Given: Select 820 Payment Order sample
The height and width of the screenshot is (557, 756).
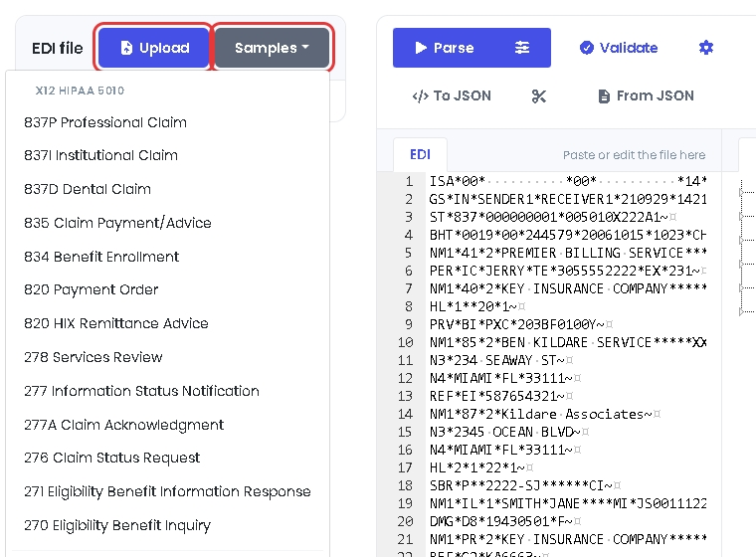Looking at the screenshot, I should [92, 289].
